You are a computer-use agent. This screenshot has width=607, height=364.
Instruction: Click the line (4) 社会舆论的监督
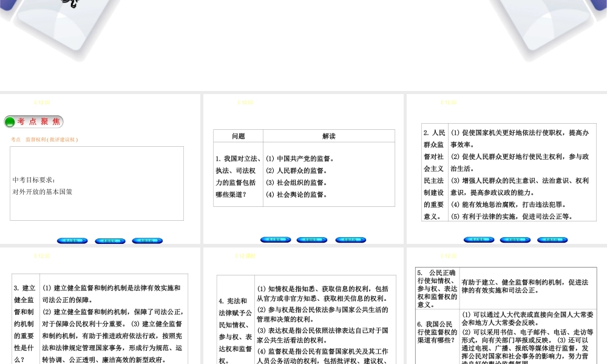[x=297, y=195]
